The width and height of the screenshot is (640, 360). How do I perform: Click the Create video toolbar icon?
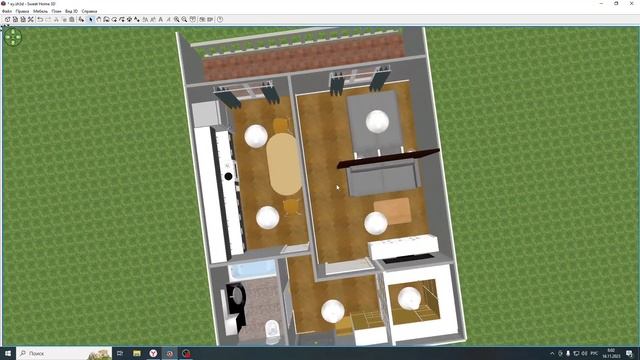click(x=210, y=19)
